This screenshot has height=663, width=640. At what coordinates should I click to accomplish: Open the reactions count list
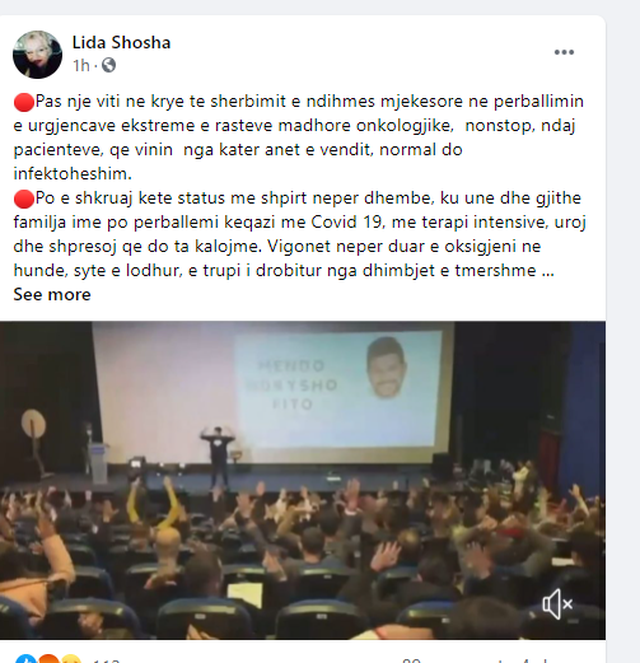point(106,660)
